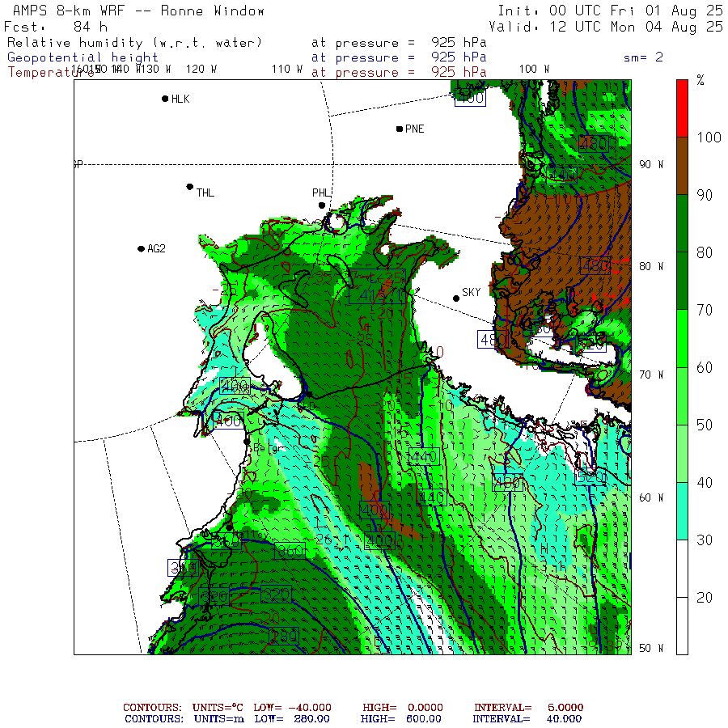Click the '100' legend tick value

[709, 137]
